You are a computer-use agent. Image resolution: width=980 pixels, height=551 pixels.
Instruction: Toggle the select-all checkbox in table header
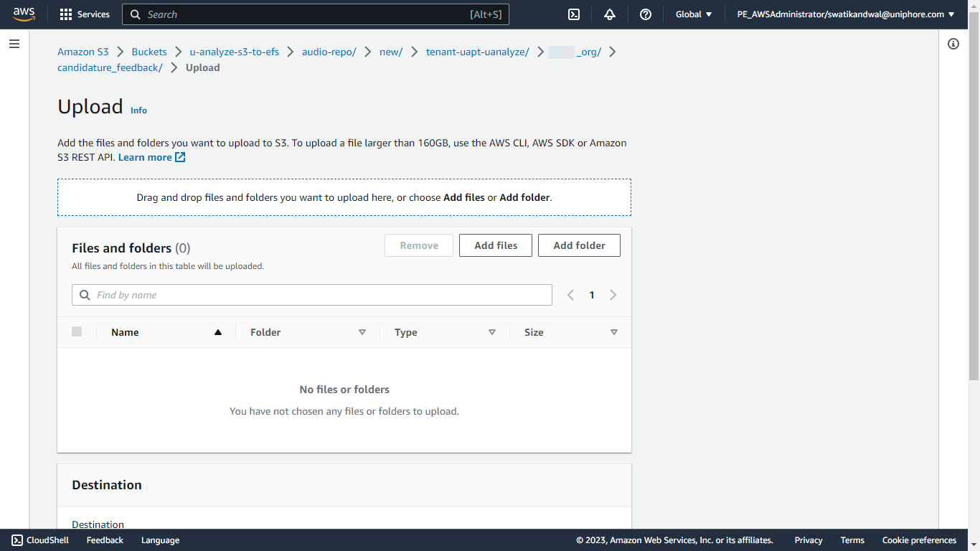[77, 331]
